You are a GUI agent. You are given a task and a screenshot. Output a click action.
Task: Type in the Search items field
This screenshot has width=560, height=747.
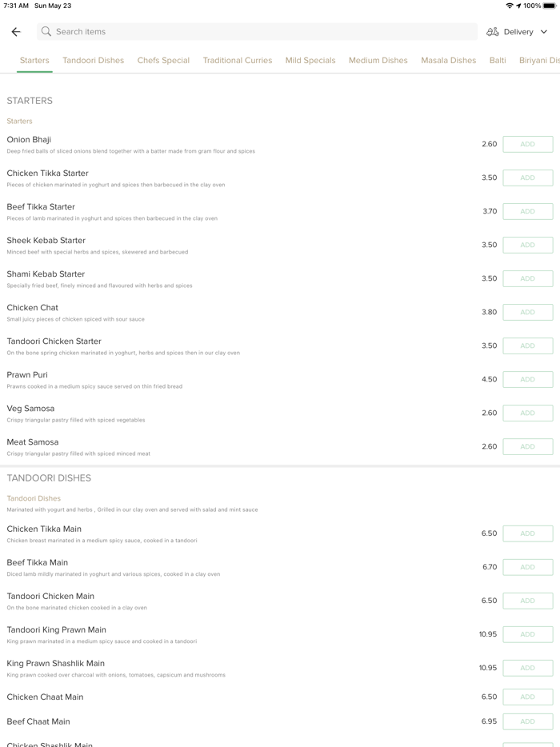click(256, 32)
